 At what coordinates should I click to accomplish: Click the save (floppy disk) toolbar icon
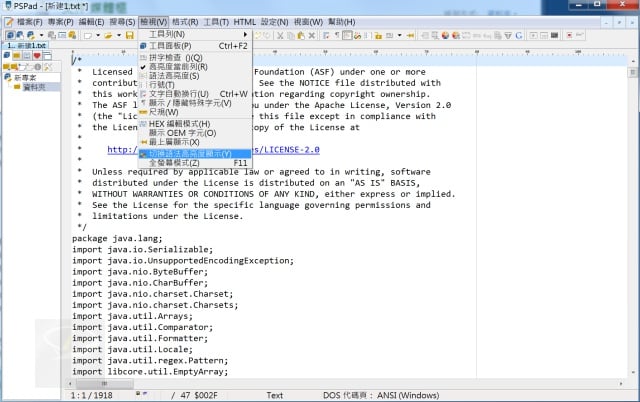130,35
